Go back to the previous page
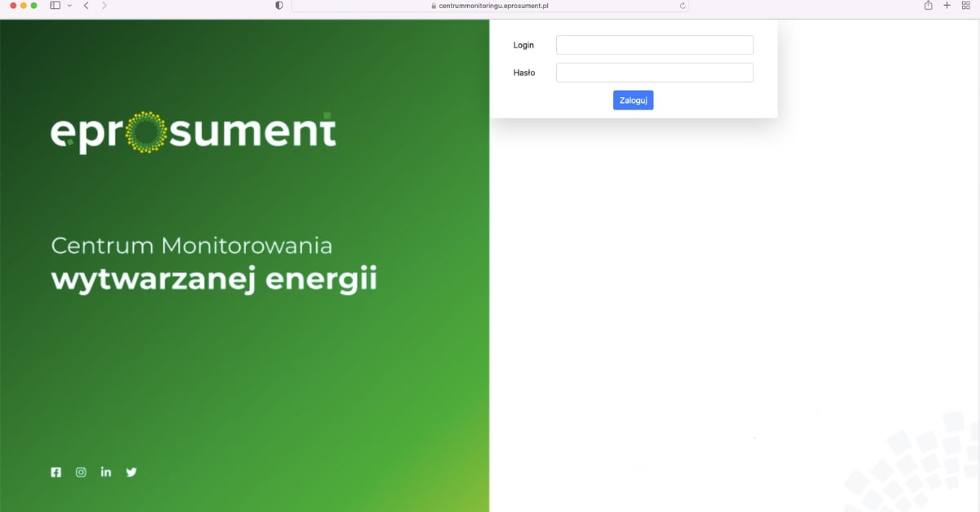 pyautogui.click(x=87, y=6)
